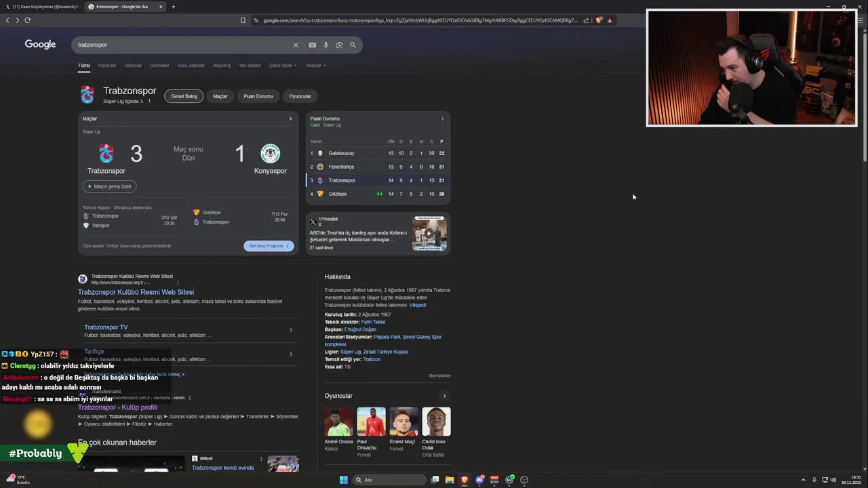Submit the search using the magnifier icon
The height and width of the screenshot is (488, 868).
[x=353, y=45]
